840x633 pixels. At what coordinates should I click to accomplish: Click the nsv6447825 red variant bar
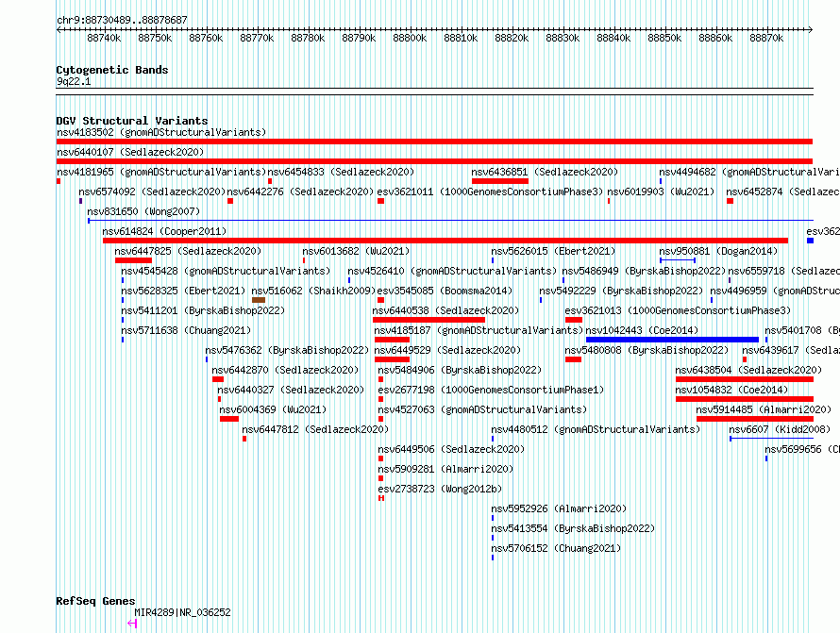pos(133,260)
